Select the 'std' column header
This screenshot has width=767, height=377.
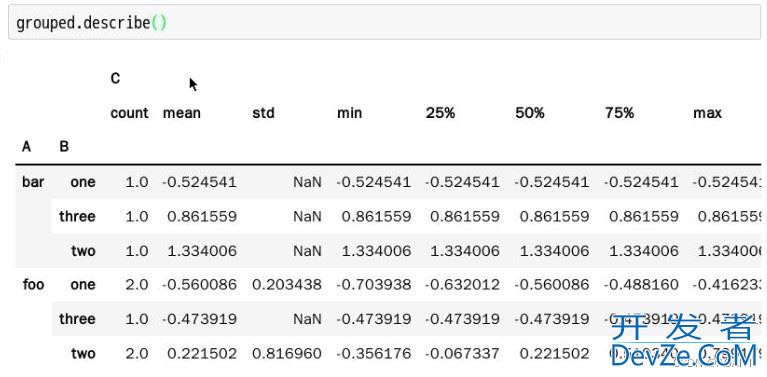263,113
